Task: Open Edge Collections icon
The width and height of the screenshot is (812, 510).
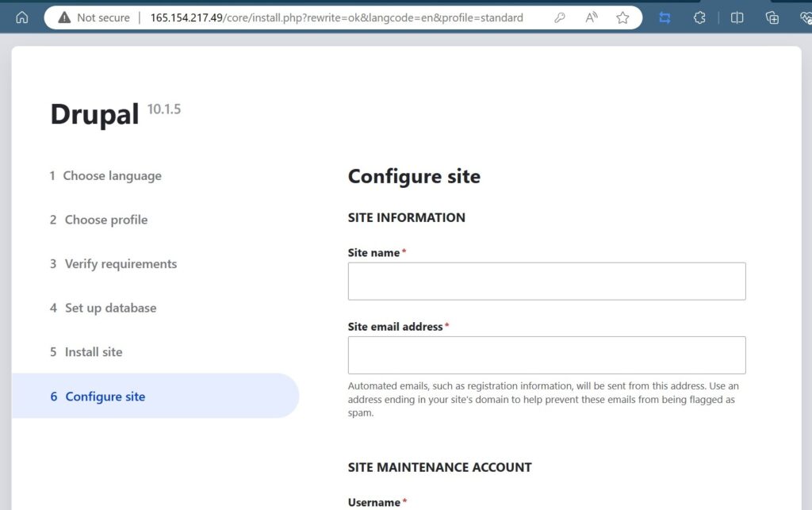Action: pyautogui.click(x=772, y=17)
